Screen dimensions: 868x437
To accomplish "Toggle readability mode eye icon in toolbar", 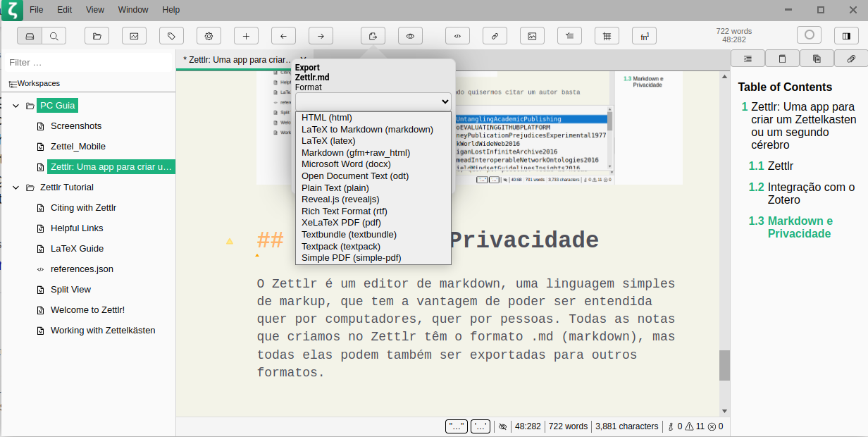I will (410, 35).
